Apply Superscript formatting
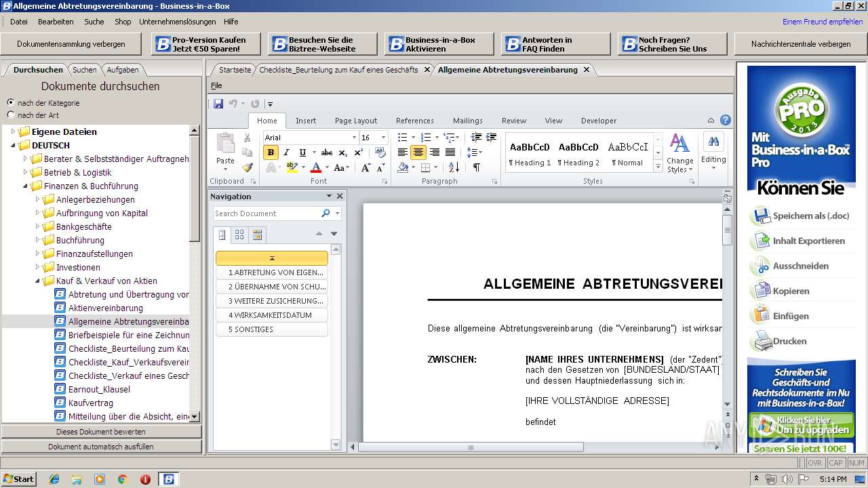This screenshot has width=868, height=488. coord(358,152)
